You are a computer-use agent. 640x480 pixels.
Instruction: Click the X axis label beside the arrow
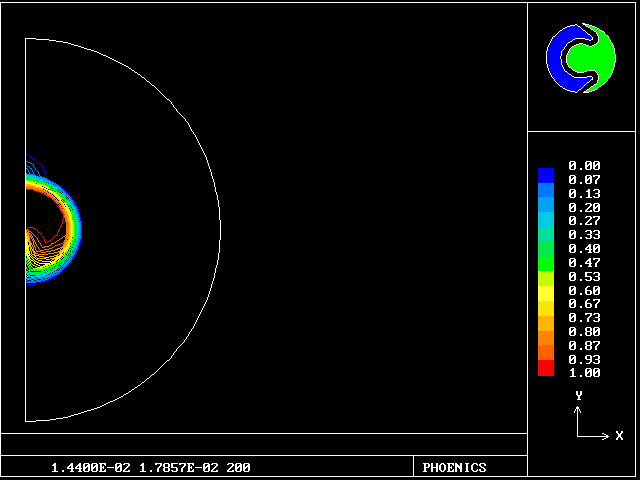[619, 436]
